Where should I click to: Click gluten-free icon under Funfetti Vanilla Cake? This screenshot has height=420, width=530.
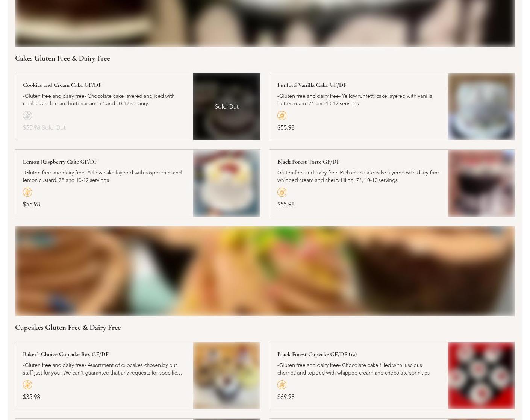282,115
